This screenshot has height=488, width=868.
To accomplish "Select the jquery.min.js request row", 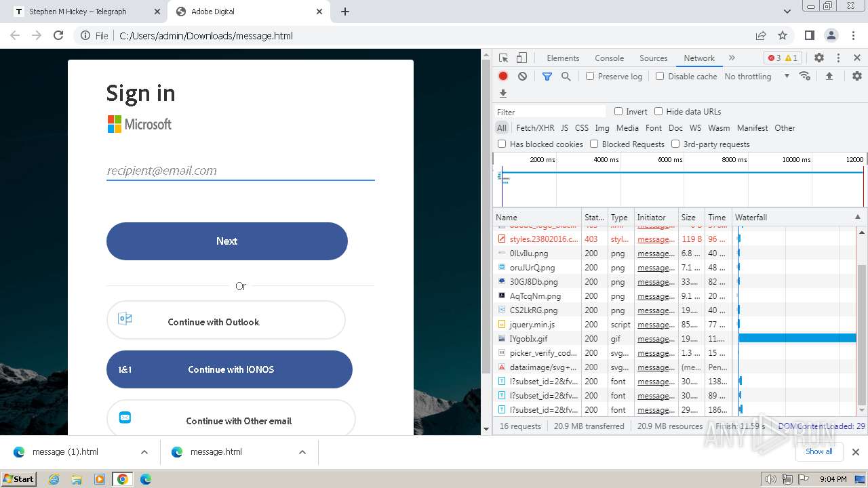I will coord(675,325).
